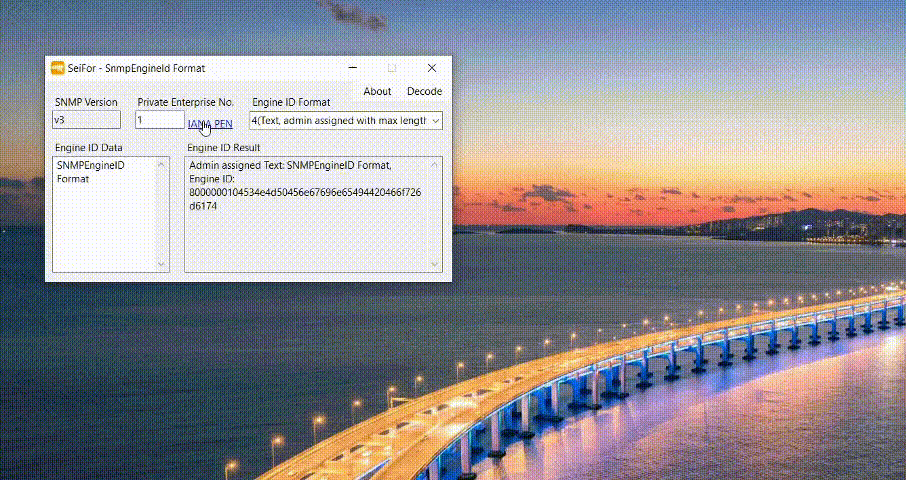Click the 'Engine ID Data' label

tap(88, 148)
